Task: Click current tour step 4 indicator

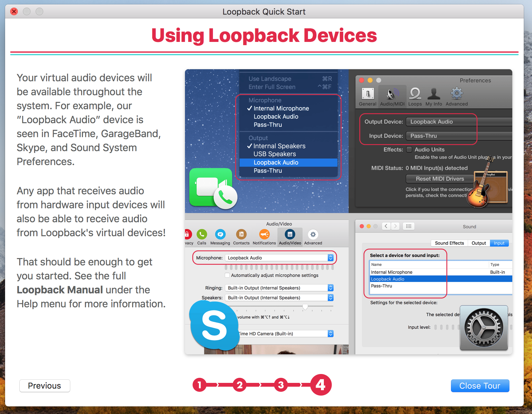Action: [x=321, y=385]
